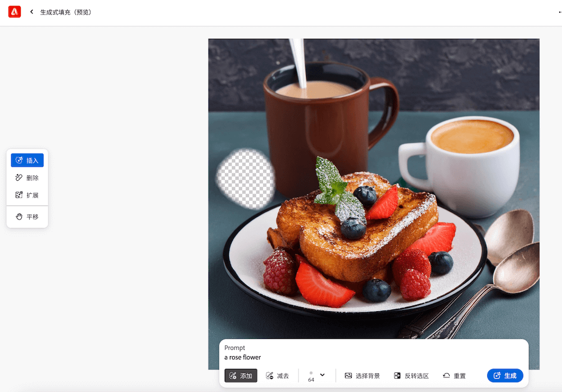Select the 删除 remove tool
562x392 pixels.
tap(27, 177)
